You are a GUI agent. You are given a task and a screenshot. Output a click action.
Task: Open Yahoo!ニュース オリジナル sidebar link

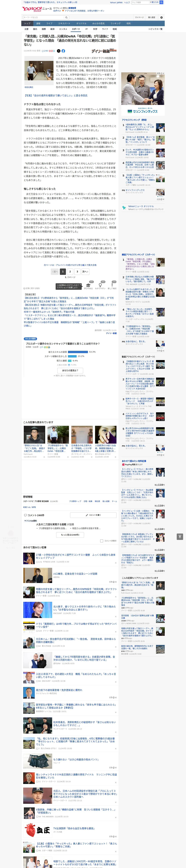pyautogui.click(x=141, y=206)
